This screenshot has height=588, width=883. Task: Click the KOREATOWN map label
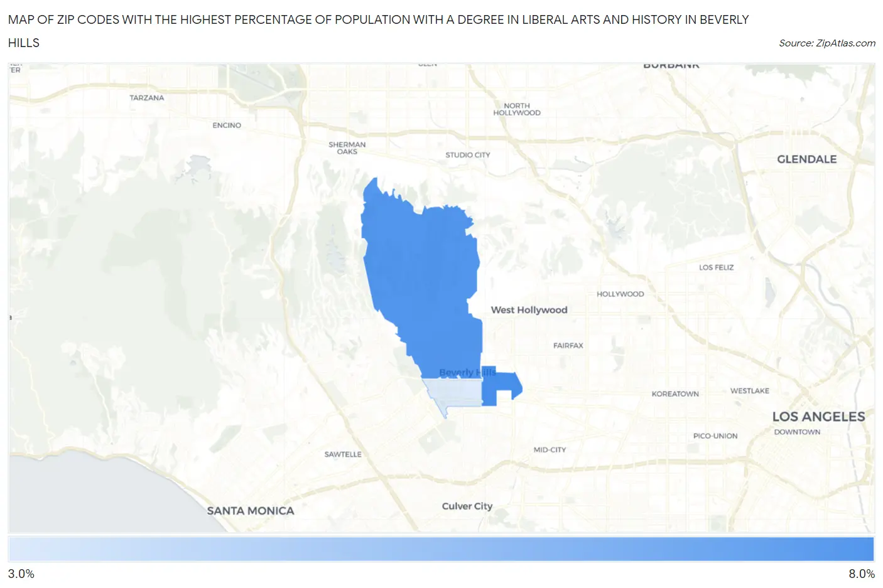pos(675,394)
